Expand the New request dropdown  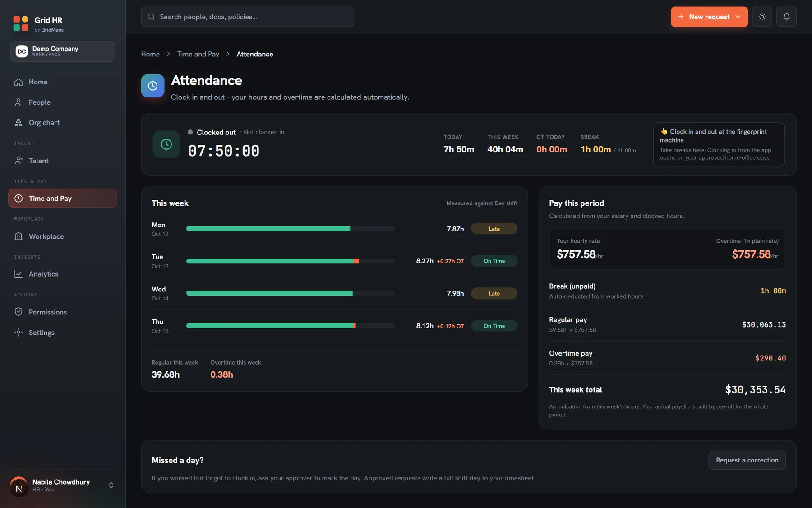click(x=709, y=17)
